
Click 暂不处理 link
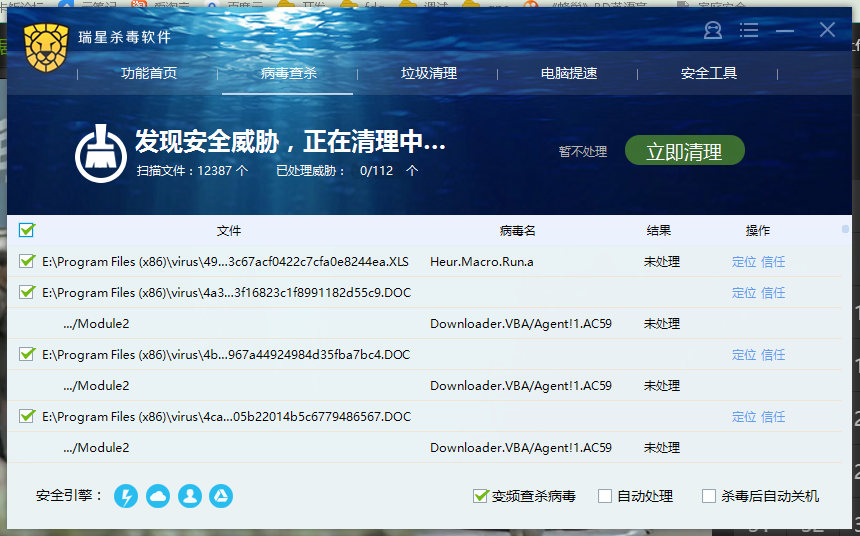click(x=582, y=151)
